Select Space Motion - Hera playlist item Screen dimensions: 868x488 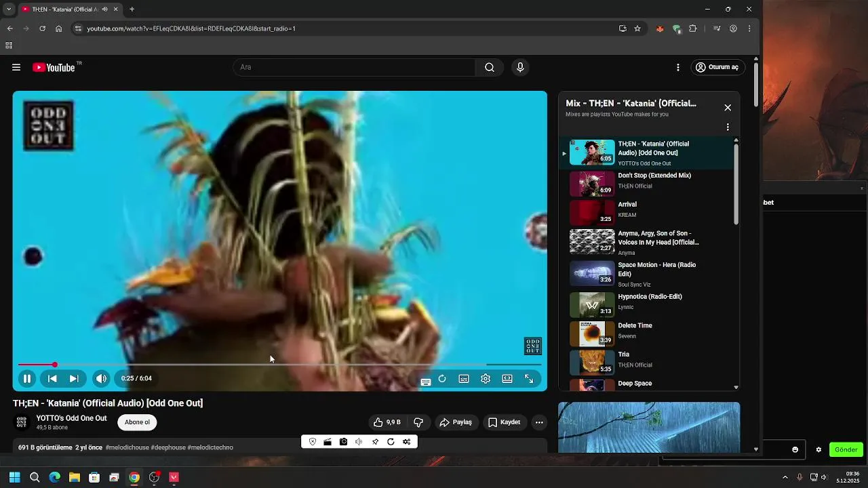tap(646, 274)
